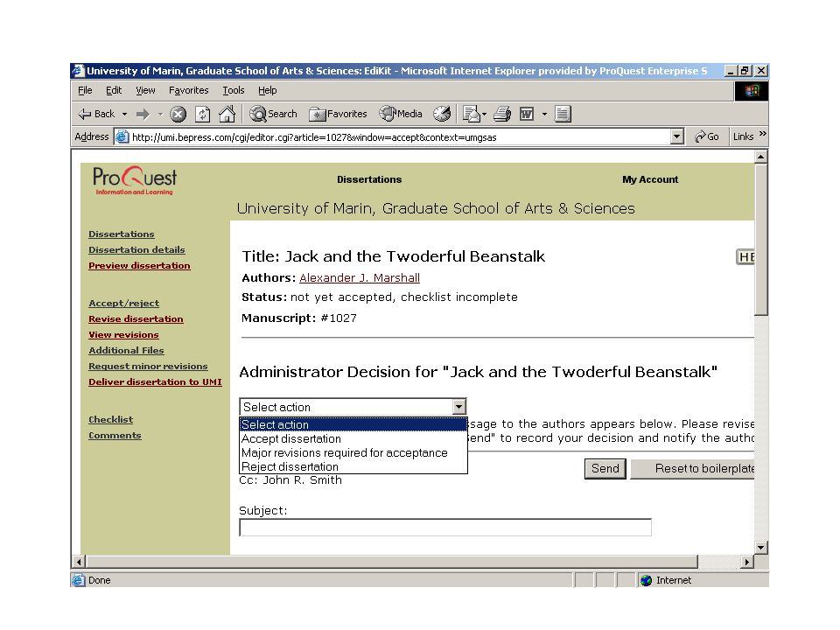The image size is (840, 630).
Task: Click the horizontal scrollbar left arrow
Action: (79, 562)
